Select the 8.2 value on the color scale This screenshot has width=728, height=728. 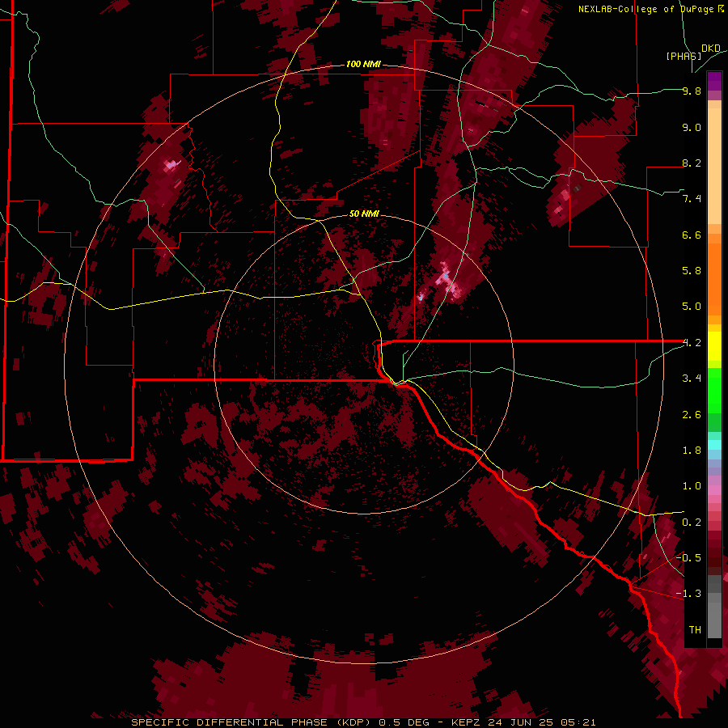click(x=692, y=163)
